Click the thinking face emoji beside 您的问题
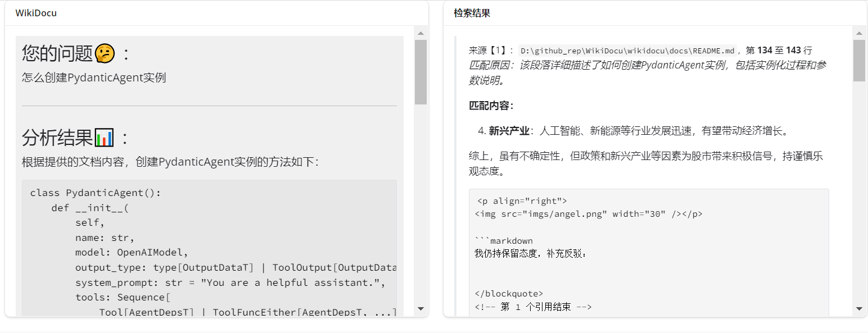868x333 pixels. [x=105, y=53]
